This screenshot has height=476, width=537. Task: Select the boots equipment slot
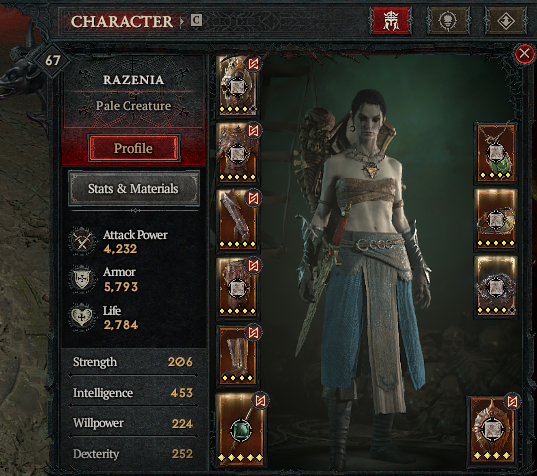click(238, 355)
